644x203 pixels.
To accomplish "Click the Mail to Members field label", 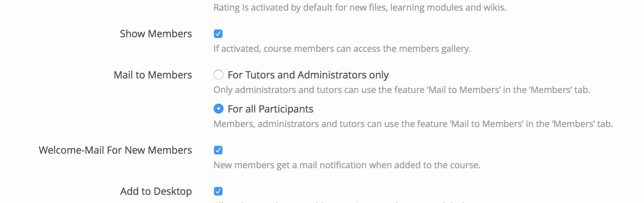I will 152,75.
